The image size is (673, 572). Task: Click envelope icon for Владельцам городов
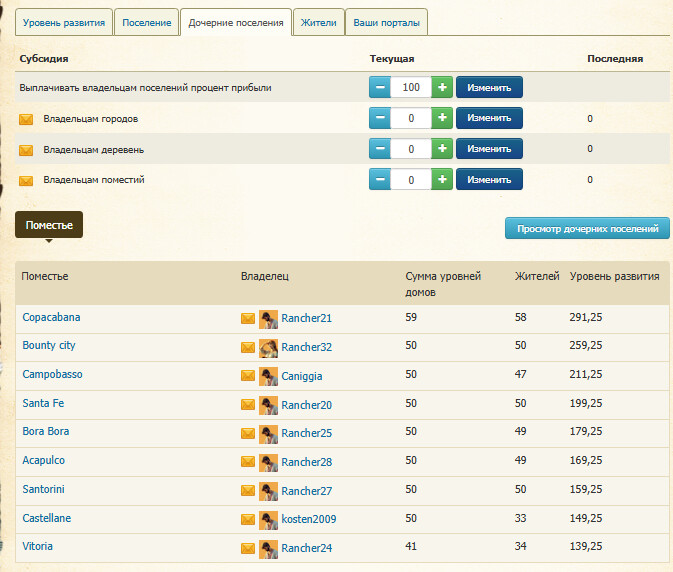tap(27, 119)
